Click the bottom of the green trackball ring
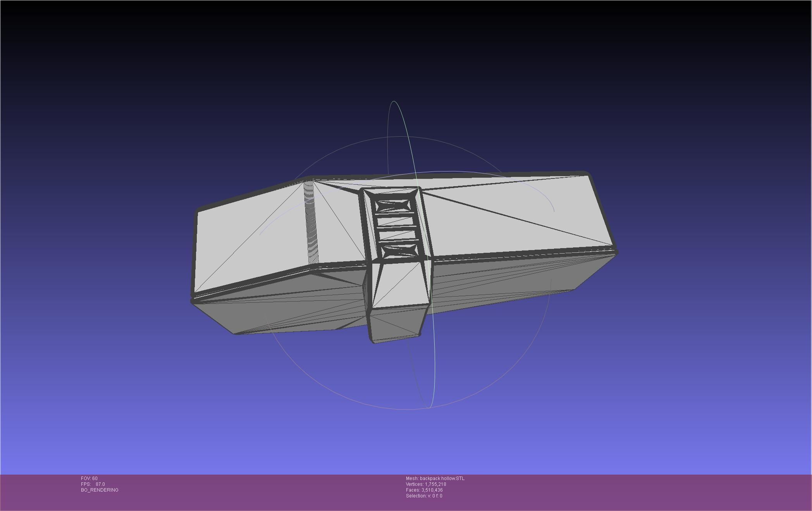812x511 pixels. (429, 407)
